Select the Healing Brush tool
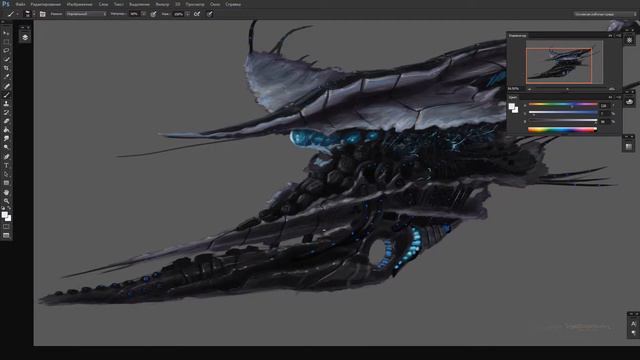This screenshot has width=640, height=360. (x=6, y=86)
